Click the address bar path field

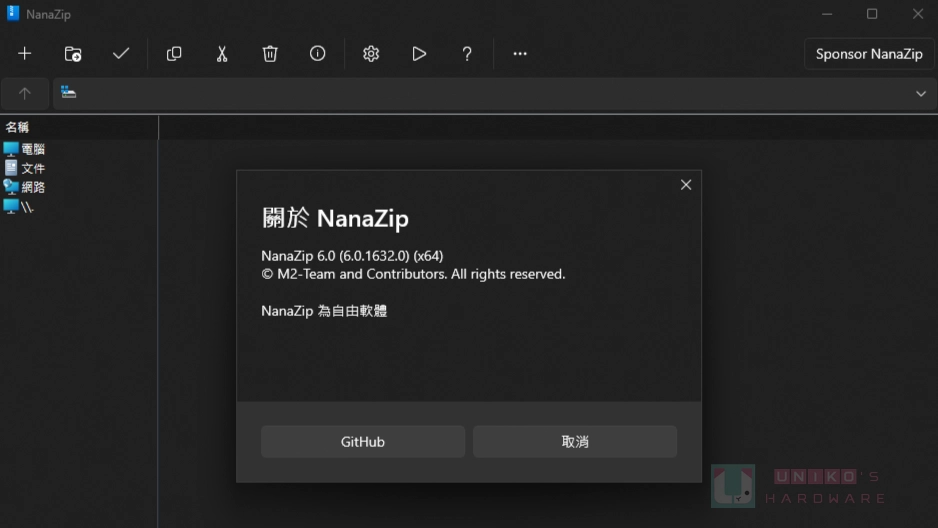pos(495,93)
